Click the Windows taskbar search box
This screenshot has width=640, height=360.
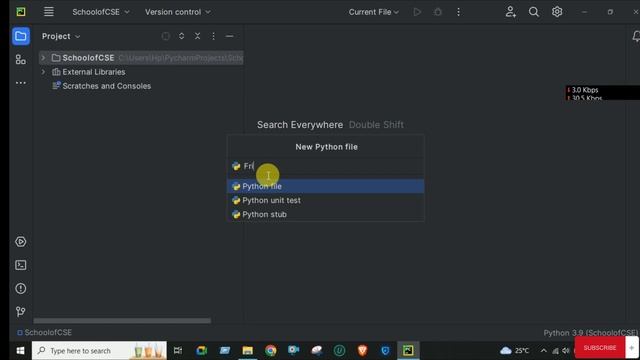coord(99,351)
